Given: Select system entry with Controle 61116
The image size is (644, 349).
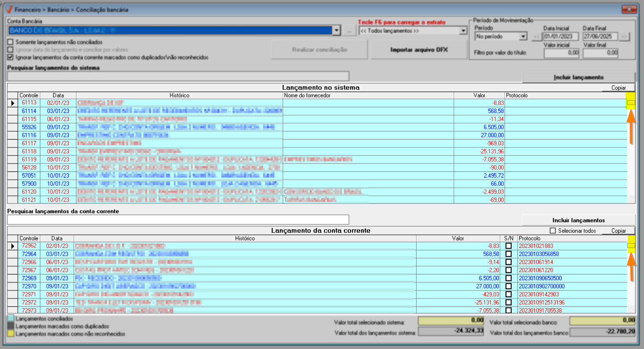Looking at the screenshot, I should click(x=29, y=135).
